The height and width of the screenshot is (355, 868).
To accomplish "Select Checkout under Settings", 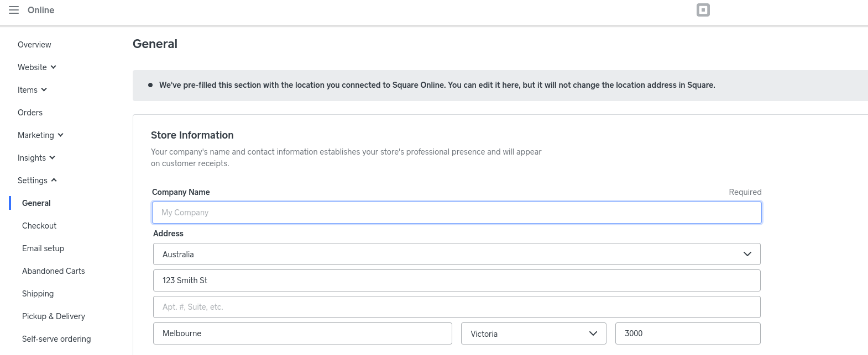I will [x=39, y=226].
